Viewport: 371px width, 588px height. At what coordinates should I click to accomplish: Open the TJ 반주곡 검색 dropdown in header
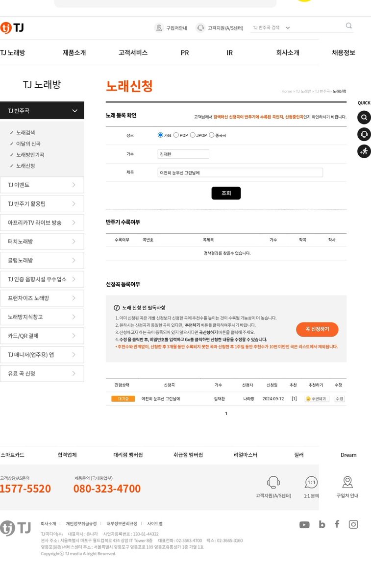click(272, 28)
